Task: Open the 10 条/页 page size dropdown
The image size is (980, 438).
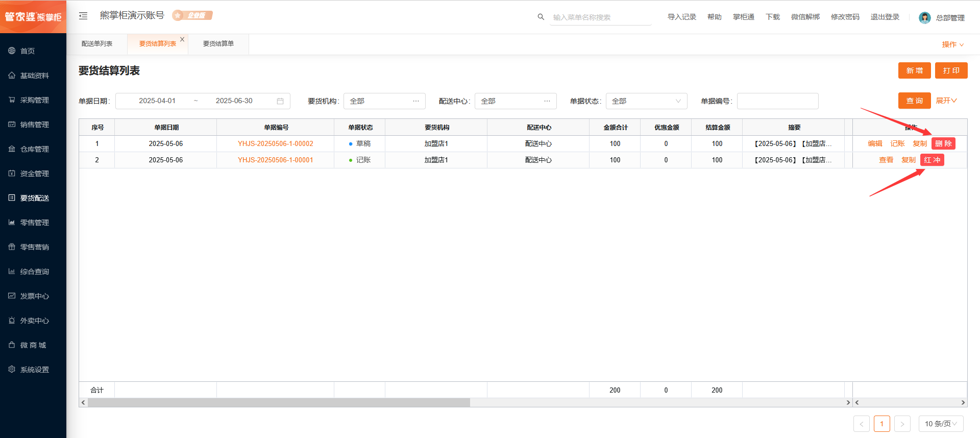Action: [941, 424]
